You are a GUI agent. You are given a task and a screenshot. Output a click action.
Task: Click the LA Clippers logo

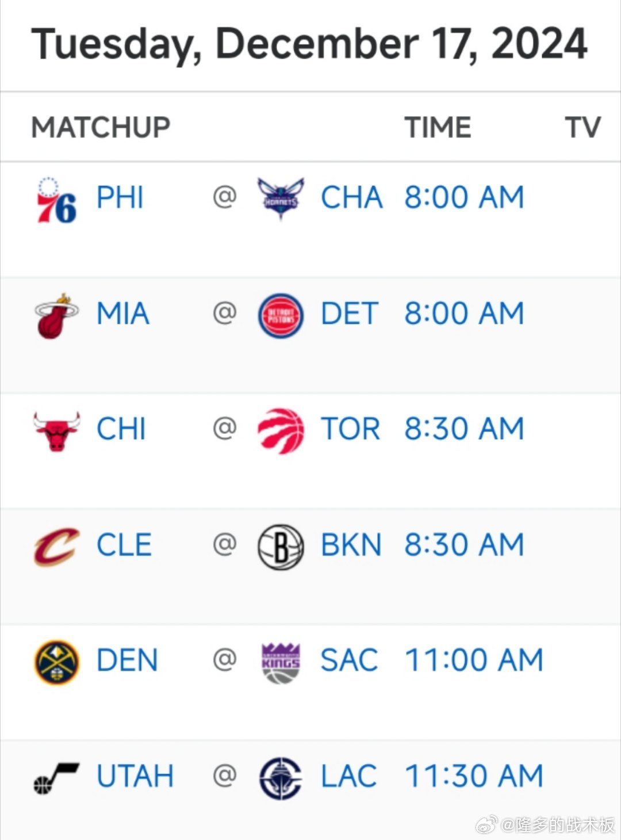(x=281, y=778)
